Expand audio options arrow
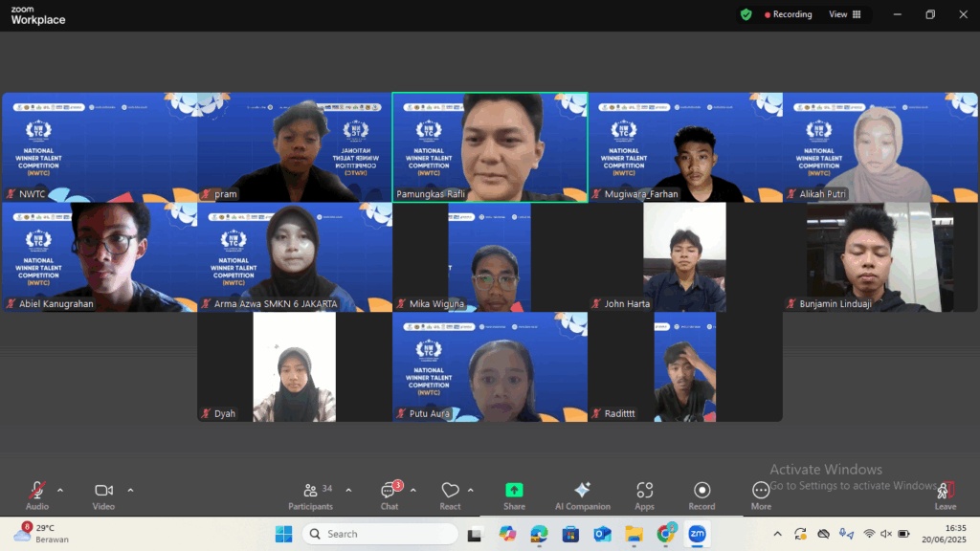Screen dimensions: 980x551 [60, 491]
